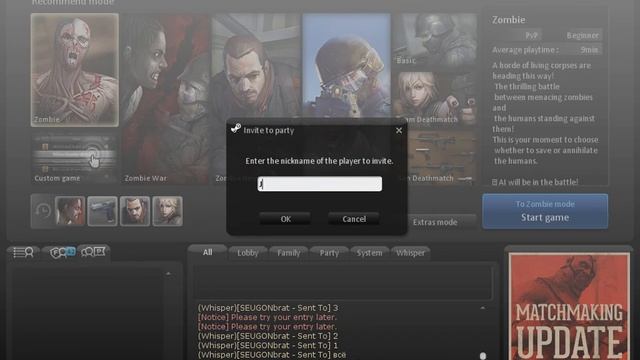
Task: Select the helmeted soldier mode card
Action: pyautogui.click(x=347, y=65)
